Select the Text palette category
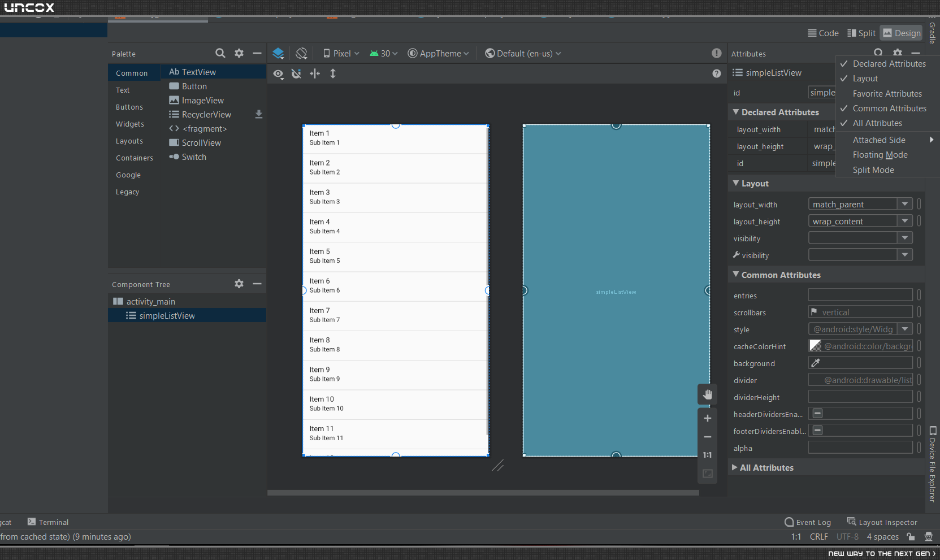940x560 pixels. click(x=123, y=90)
